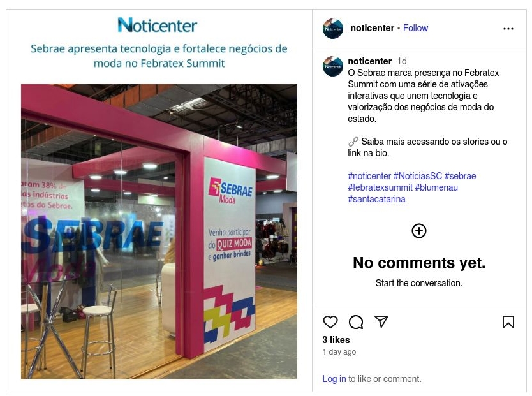Open the noticenter username in the header
532x396 pixels.
[372, 28]
